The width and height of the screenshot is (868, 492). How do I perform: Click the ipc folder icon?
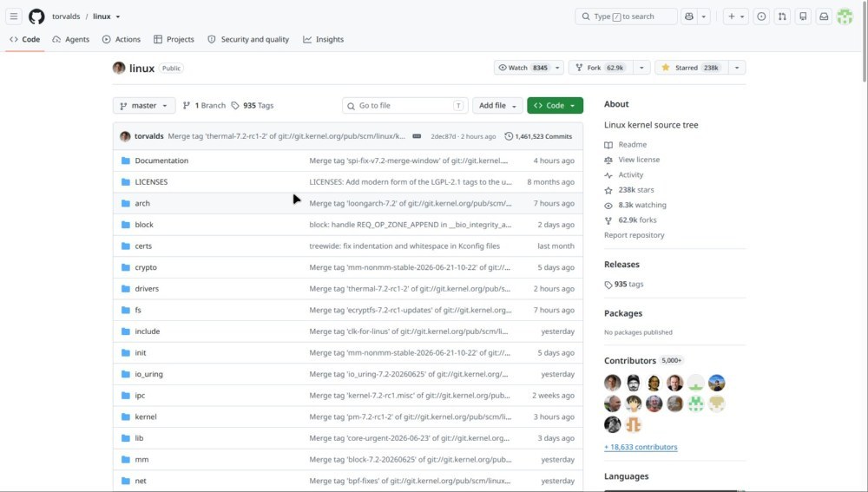pyautogui.click(x=126, y=395)
